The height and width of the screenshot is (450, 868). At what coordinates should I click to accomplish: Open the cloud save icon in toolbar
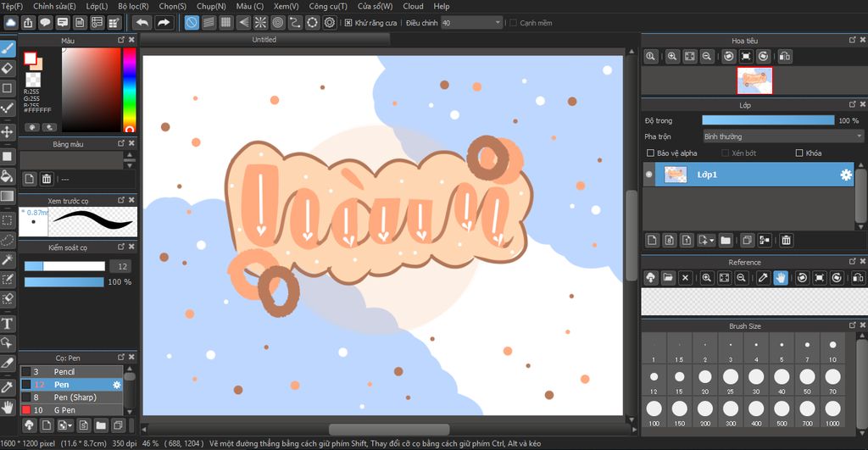pyautogui.click(x=10, y=23)
